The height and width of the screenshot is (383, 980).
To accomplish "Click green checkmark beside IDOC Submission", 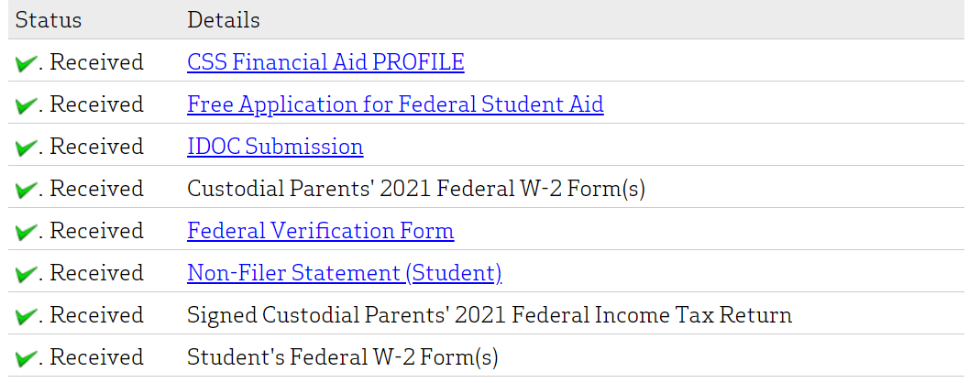I will 27,148.
